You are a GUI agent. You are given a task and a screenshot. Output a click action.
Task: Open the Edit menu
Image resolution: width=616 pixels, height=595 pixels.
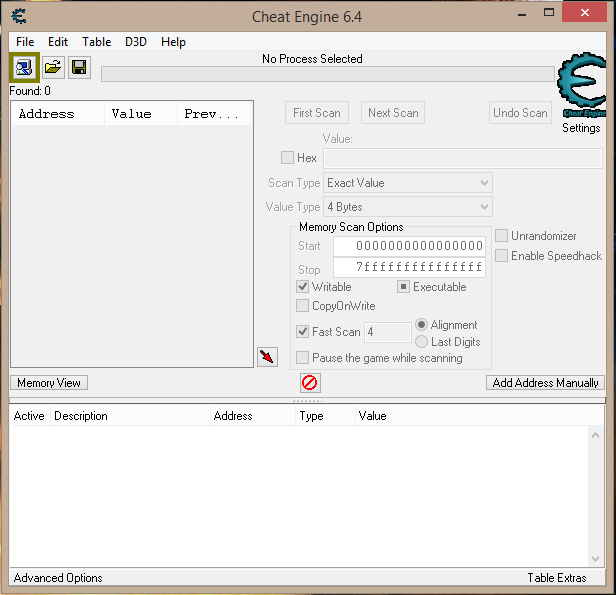tap(58, 42)
